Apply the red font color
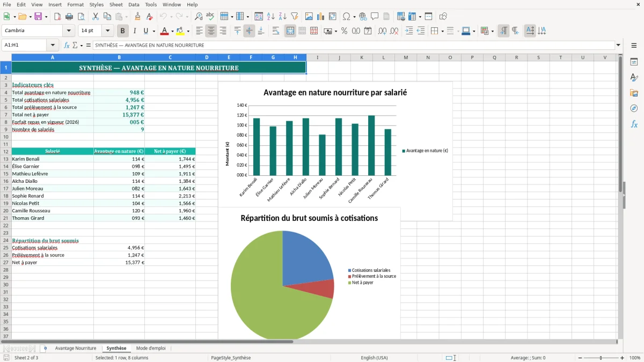The width and height of the screenshot is (644, 362). tap(164, 31)
